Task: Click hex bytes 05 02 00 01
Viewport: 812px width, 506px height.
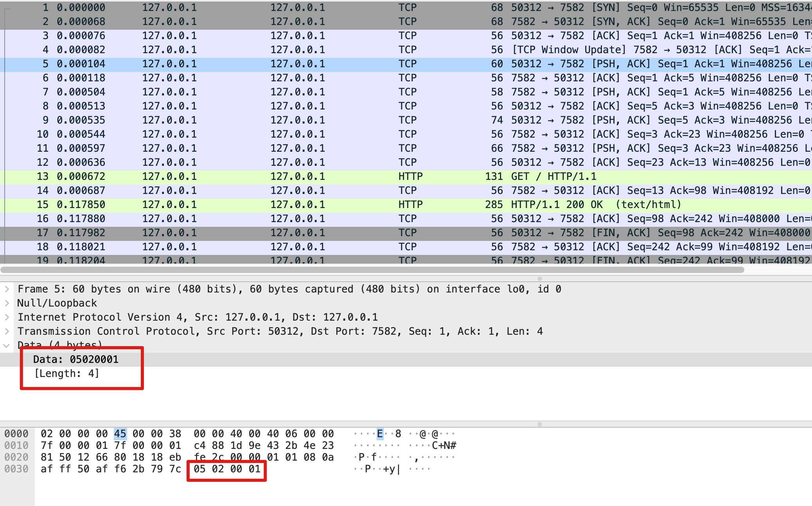Action: (x=227, y=469)
